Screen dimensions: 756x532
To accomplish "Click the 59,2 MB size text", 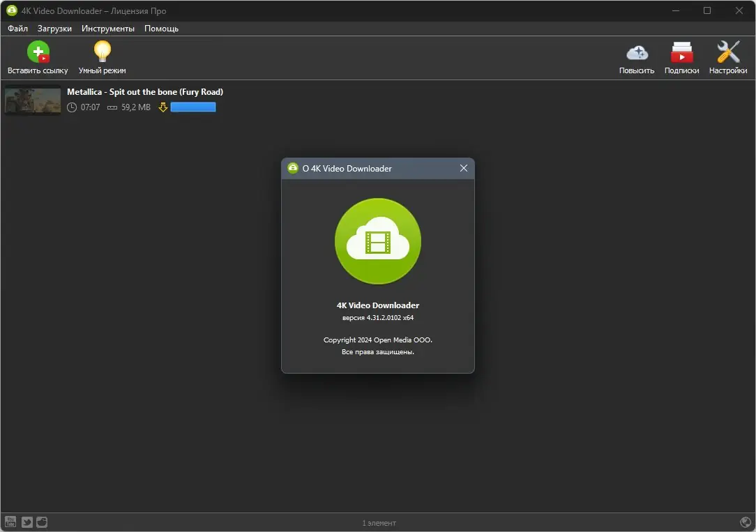I will [136, 107].
